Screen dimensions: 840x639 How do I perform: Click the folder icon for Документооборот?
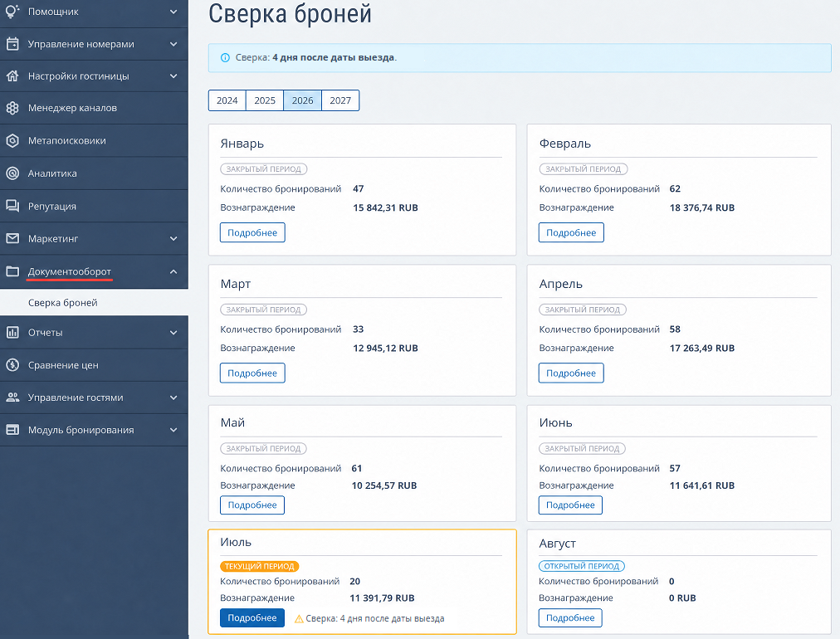coord(12,271)
